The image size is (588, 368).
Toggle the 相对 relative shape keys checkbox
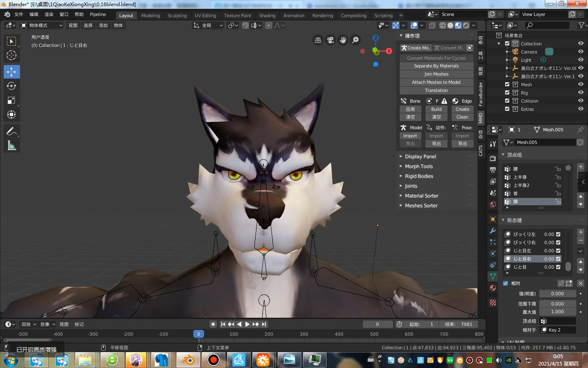[506, 283]
